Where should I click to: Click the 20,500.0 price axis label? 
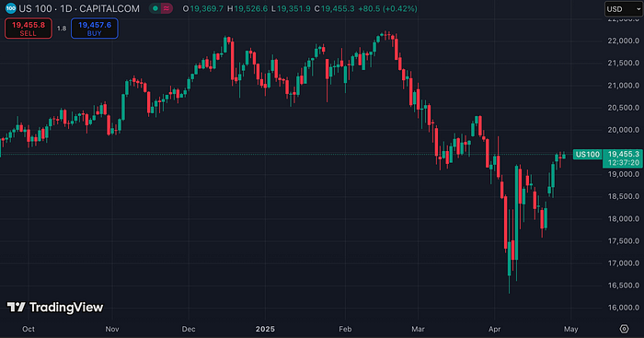coord(624,108)
